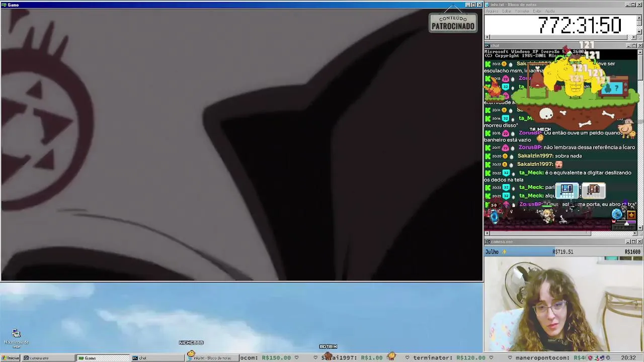Click the Notepad vertical scrollbar up arrow
Screen dimensions: 644x362
[639, 18]
